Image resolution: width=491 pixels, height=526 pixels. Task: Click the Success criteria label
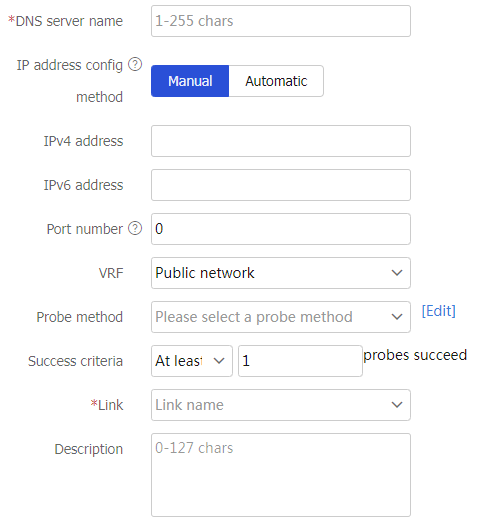tap(75, 361)
